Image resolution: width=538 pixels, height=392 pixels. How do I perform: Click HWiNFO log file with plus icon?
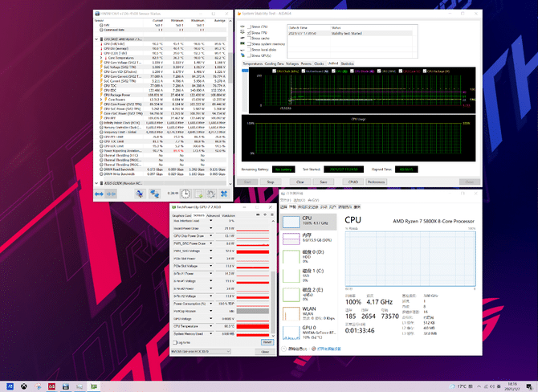(198, 194)
